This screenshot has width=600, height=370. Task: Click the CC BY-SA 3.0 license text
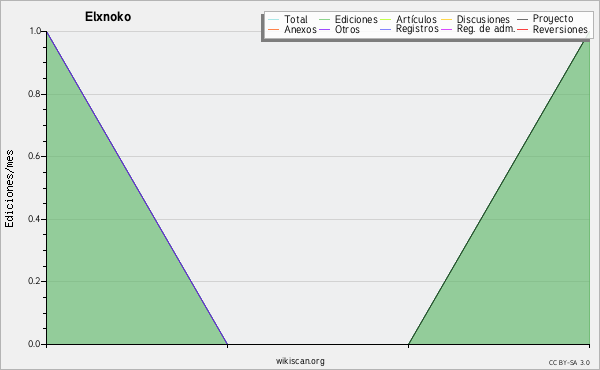tap(569, 362)
